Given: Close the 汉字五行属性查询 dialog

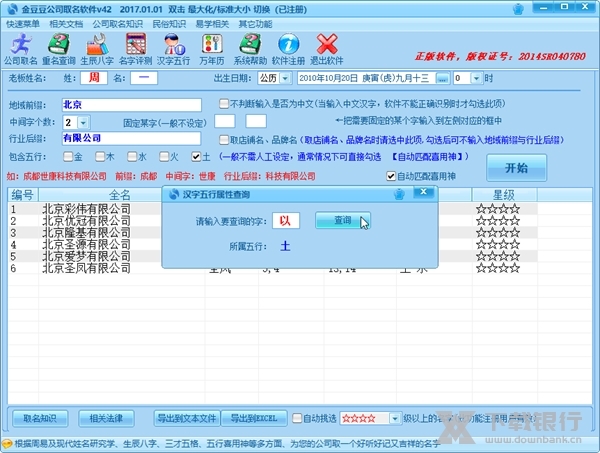Looking at the screenshot, I should (x=424, y=192).
